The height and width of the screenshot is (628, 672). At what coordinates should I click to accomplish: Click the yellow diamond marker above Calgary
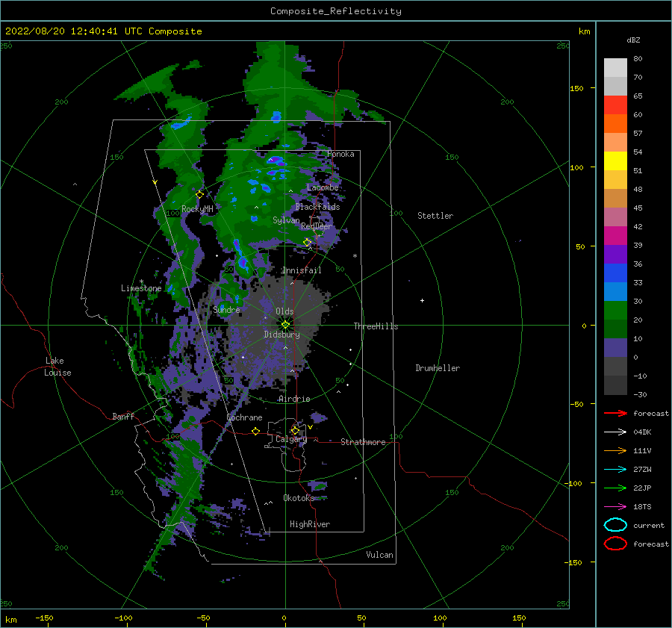(x=295, y=430)
